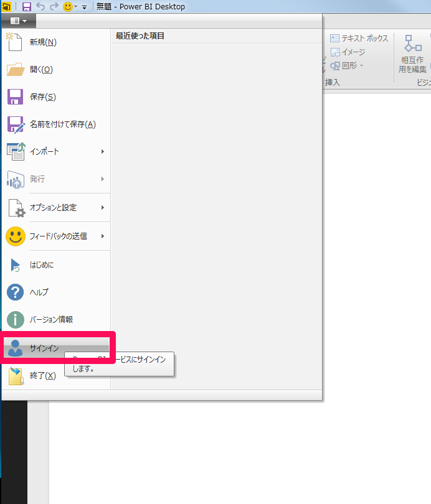Click the Power BI app logo icon
431x504 pixels.
pyautogui.click(x=6, y=6)
